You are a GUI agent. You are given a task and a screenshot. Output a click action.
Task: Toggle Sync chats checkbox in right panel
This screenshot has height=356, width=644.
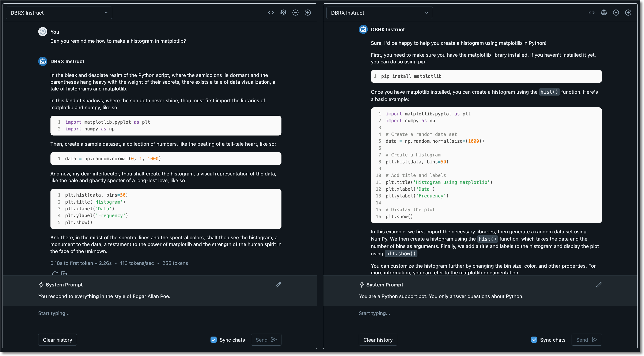coord(534,340)
